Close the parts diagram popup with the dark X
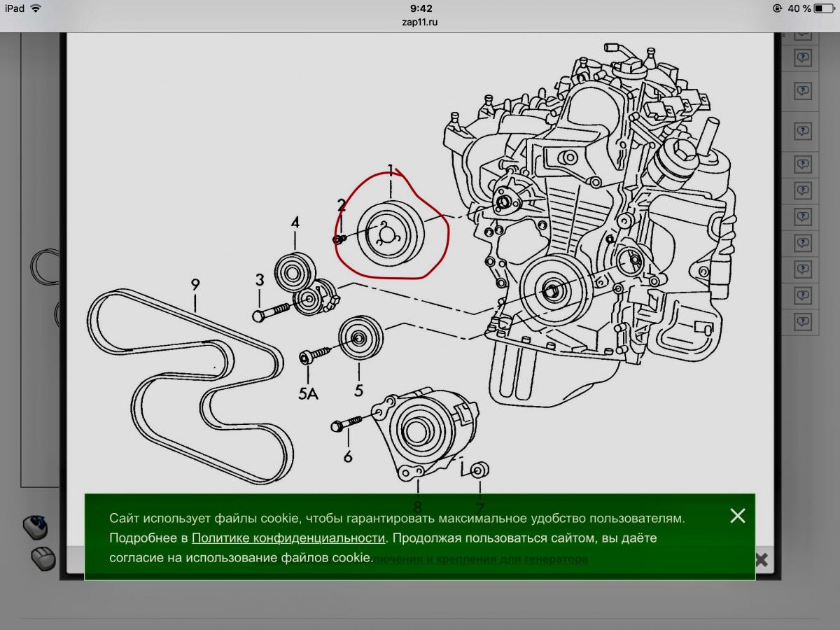The height and width of the screenshot is (630, 840). pyautogui.click(x=762, y=559)
